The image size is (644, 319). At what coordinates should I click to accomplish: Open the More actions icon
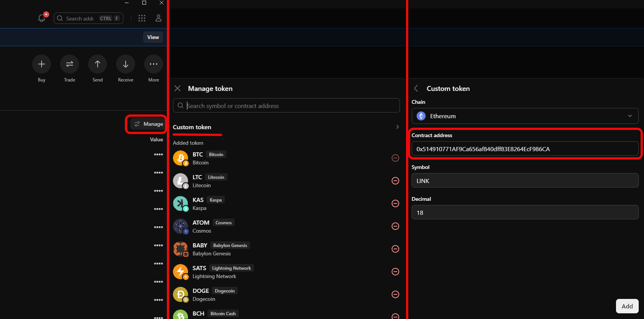(154, 64)
